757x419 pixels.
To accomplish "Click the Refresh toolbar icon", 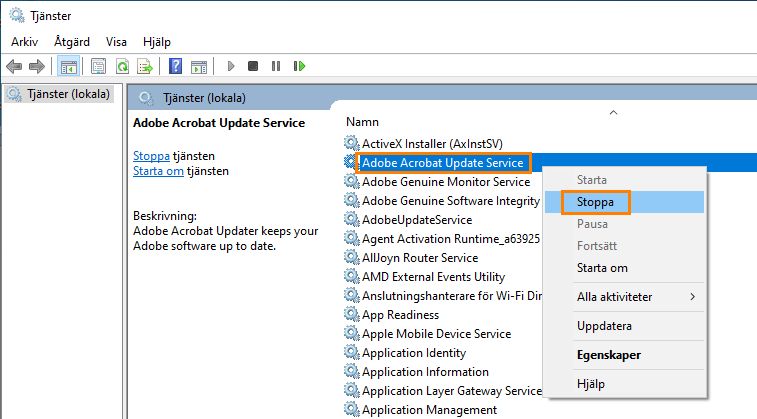I will coord(121,66).
